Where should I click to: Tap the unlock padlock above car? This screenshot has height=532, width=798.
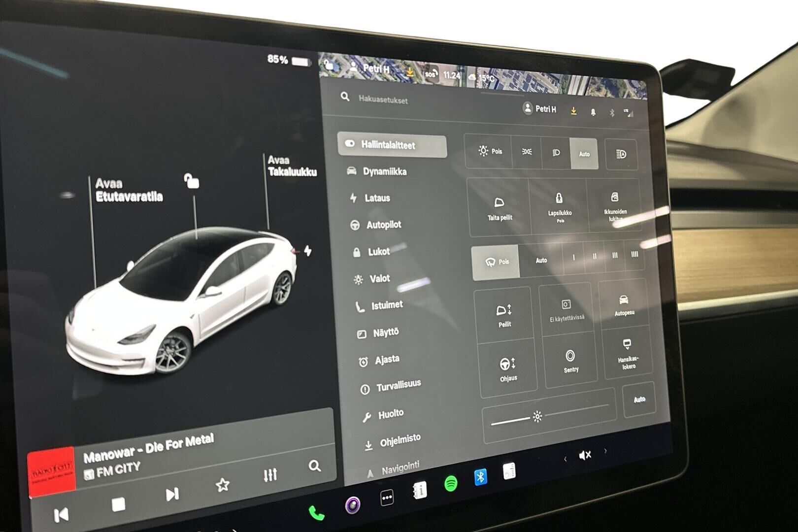tap(192, 181)
